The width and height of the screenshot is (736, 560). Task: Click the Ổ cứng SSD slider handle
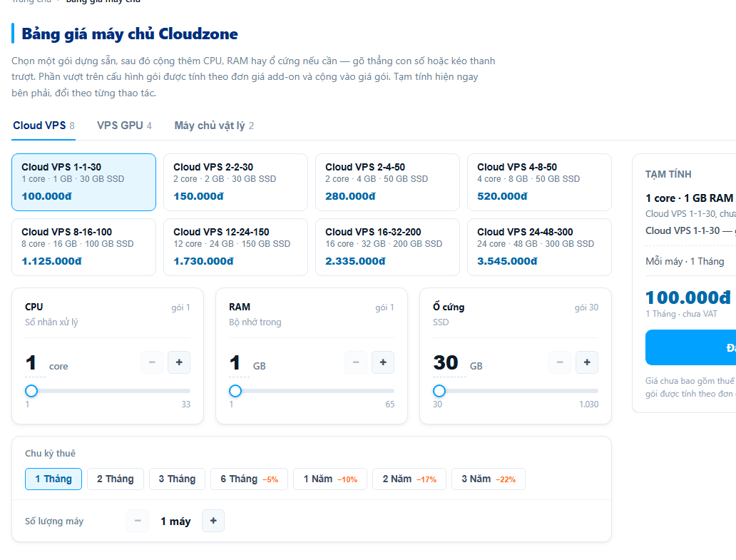pos(439,390)
